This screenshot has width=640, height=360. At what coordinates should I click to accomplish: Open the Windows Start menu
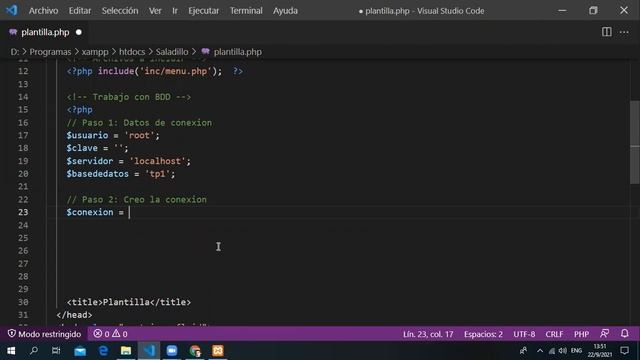(x=11, y=351)
